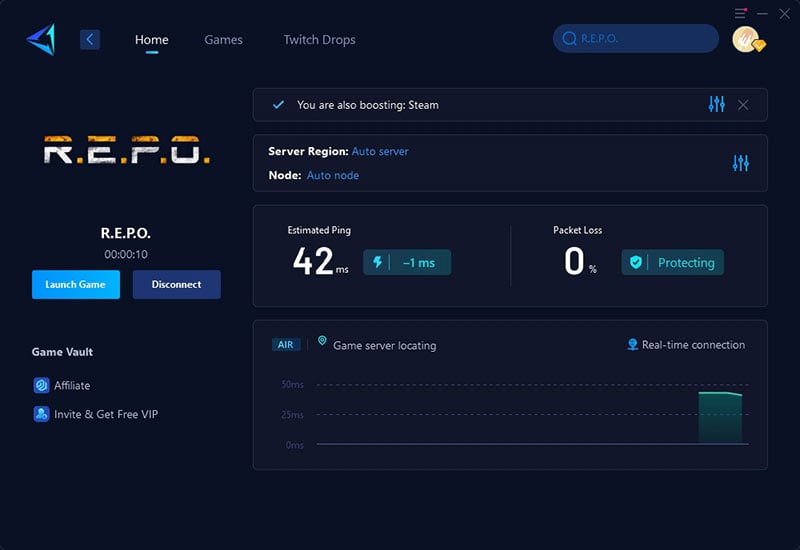Click the green ping graph bar

coord(720,418)
